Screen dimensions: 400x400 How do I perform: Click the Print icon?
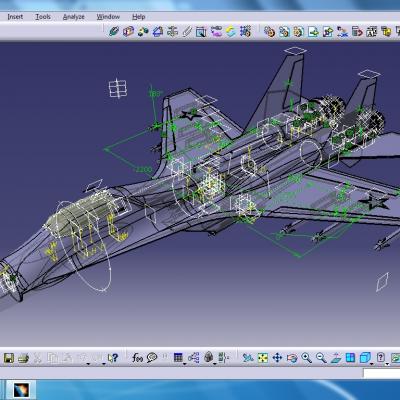coord(23,358)
